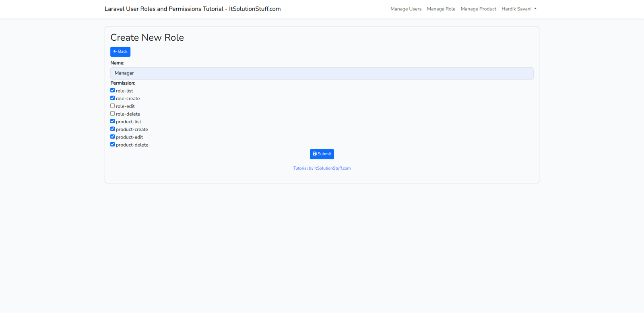Viewport: 644px width, 313px height.
Task: Go to Manage Users in navbar
Action: click(x=406, y=9)
